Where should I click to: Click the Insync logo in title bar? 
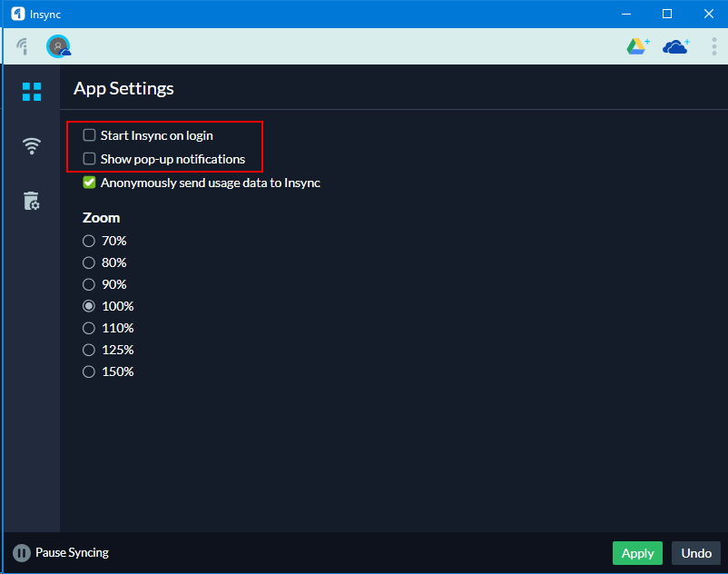(17, 14)
